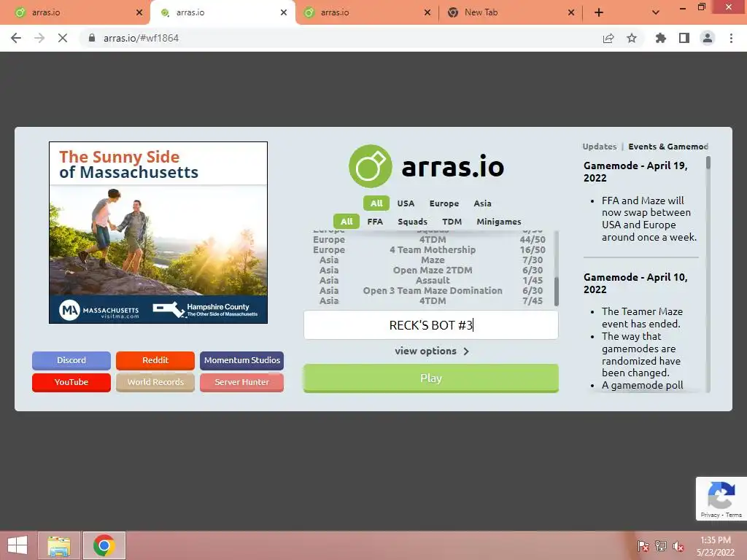Viewport: 747px width, 560px height.
Task: Click the forward navigation arrow
Action: [x=39, y=38]
